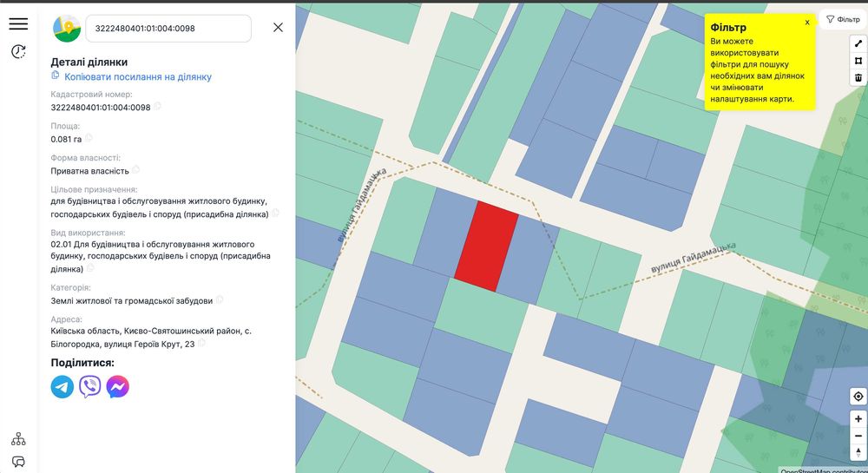Open the hamburger menu in the sidebar
Viewport: 868px width, 473px height.
tap(18, 23)
